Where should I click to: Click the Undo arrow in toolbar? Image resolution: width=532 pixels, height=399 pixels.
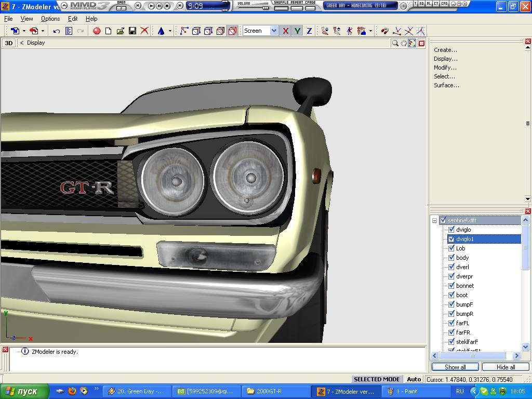[57, 31]
